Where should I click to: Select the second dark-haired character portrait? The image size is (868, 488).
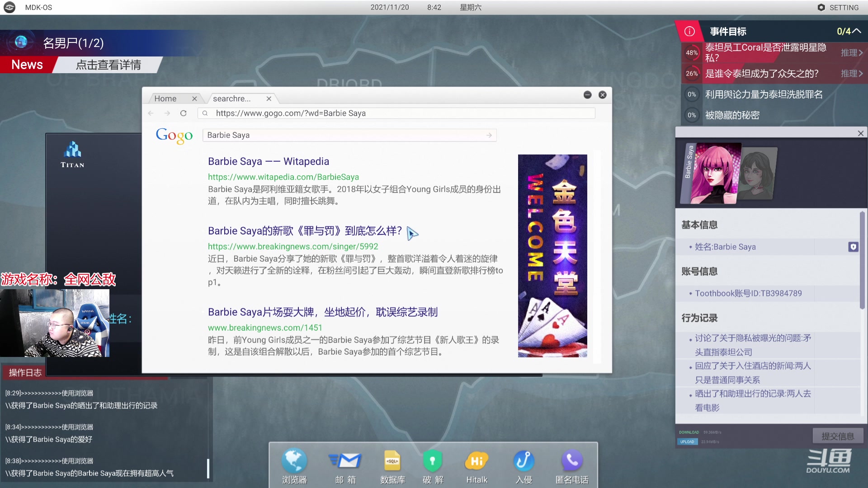(757, 174)
